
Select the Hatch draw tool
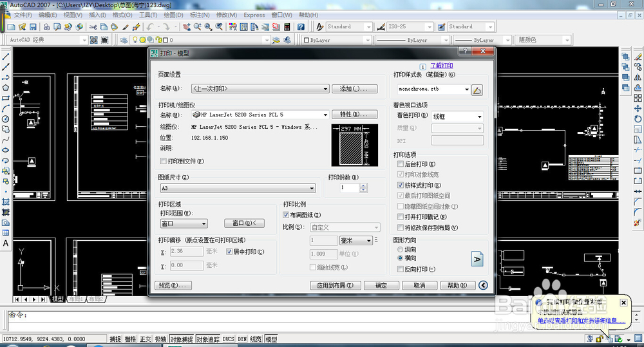(6, 202)
